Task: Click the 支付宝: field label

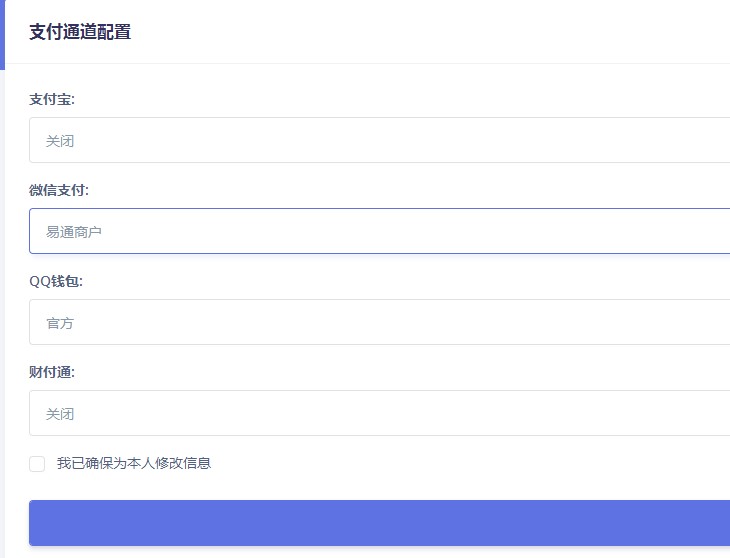Action: pos(52,99)
